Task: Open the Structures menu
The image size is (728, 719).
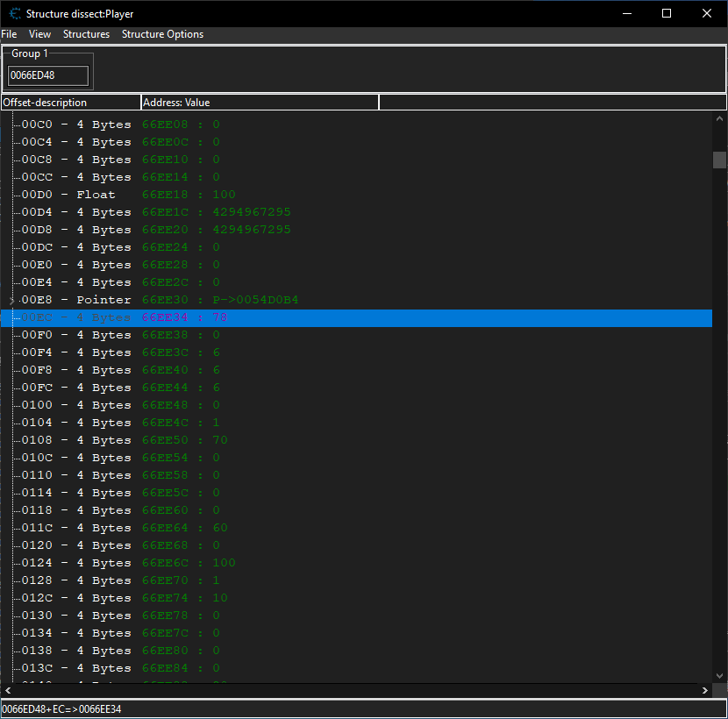Action: [86, 34]
